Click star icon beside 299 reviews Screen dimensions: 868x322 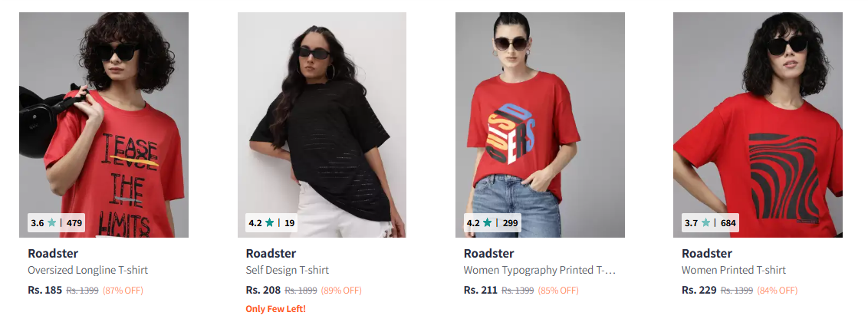click(x=487, y=223)
